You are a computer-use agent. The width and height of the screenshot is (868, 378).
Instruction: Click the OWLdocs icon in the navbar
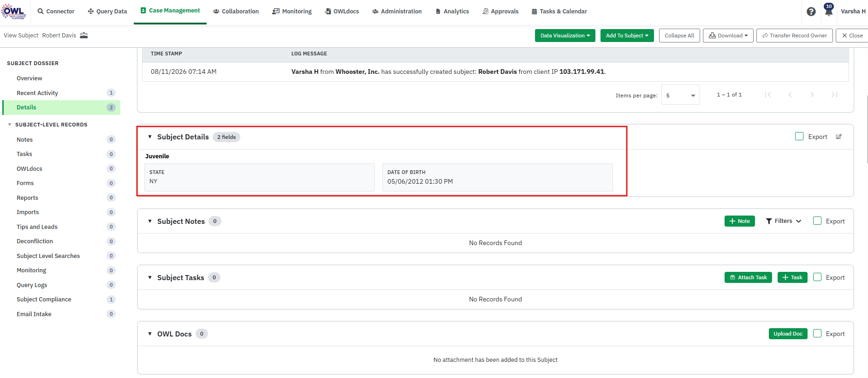point(328,11)
